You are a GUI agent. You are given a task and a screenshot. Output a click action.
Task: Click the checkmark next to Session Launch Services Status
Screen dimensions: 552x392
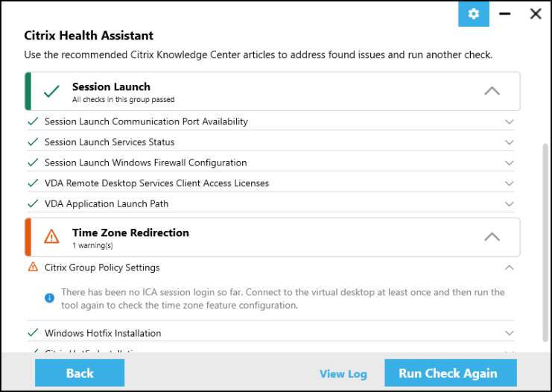point(33,142)
